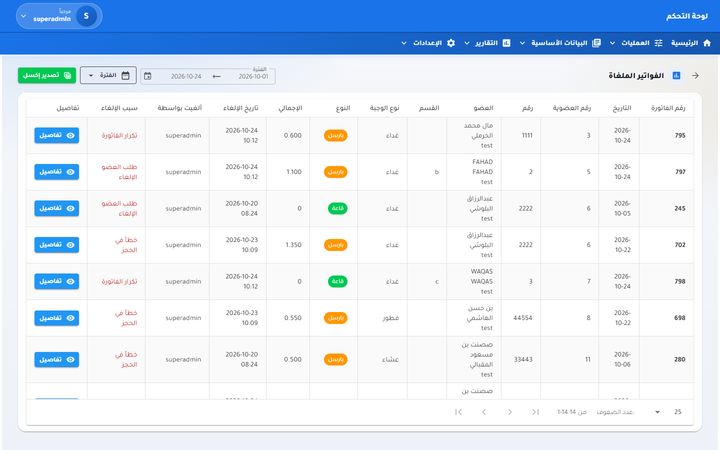The width and height of the screenshot is (720, 450).
Task: Open تفاصيل for invoice 798
Action: pos(56,281)
